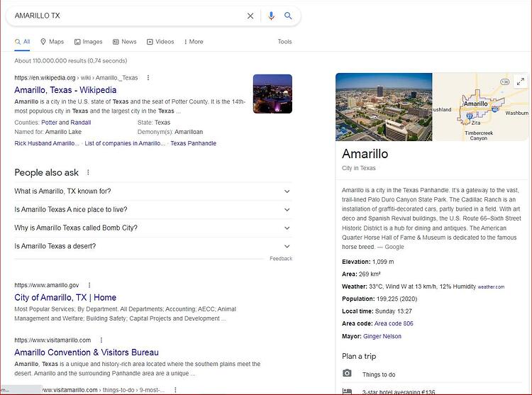The image size is (532, 395).
Task: Click the 'Amarillo Lake' named-for value
Action: [63, 132]
